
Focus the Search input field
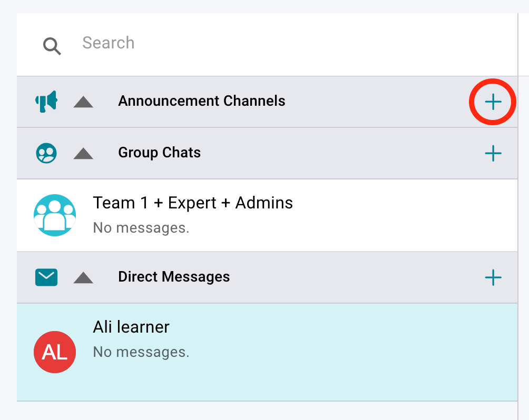coord(263,43)
